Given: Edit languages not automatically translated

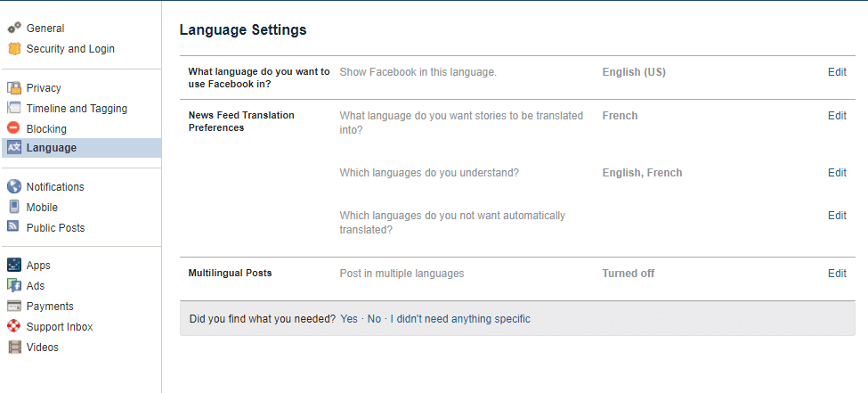Looking at the screenshot, I should click(837, 216).
